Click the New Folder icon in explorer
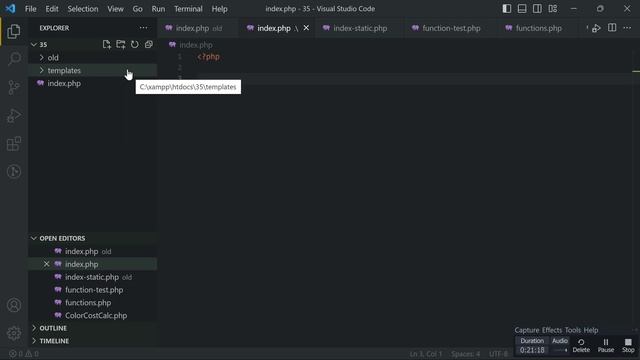Viewport: 640px width, 360px height. point(120,44)
